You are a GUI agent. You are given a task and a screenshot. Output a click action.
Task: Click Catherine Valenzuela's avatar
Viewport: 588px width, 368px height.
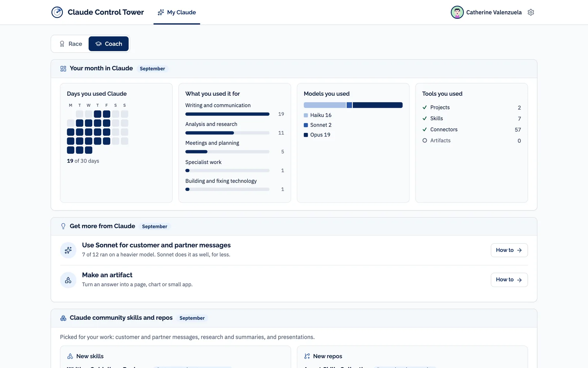[x=457, y=12]
